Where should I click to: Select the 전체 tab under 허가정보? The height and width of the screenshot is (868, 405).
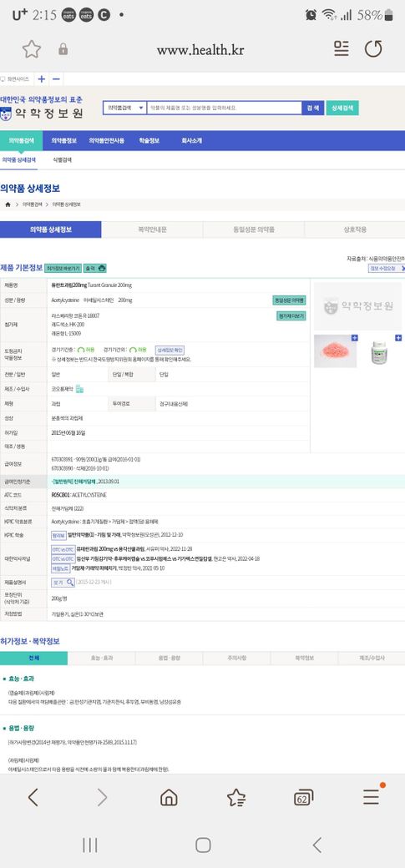[33, 659]
